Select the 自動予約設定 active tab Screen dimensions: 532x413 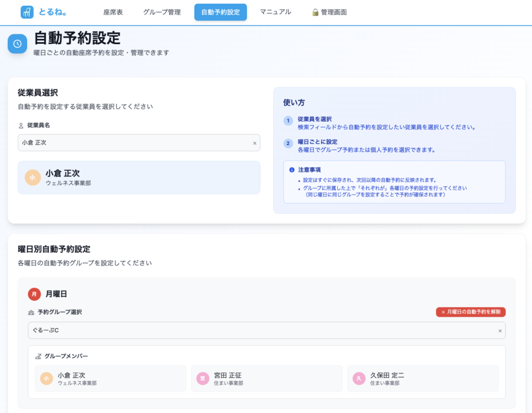coord(220,12)
